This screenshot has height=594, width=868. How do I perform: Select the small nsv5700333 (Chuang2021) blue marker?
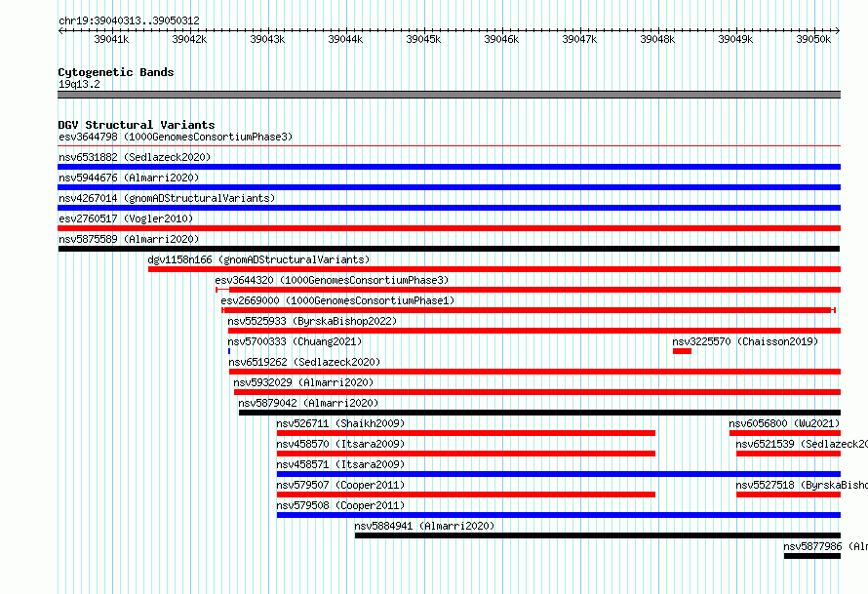point(229,351)
